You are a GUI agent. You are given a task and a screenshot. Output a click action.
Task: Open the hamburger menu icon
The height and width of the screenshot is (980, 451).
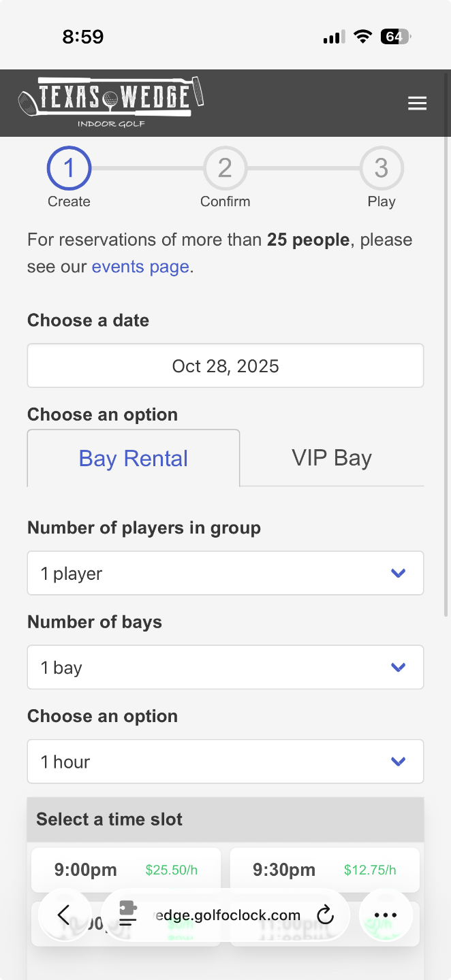pyautogui.click(x=417, y=103)
